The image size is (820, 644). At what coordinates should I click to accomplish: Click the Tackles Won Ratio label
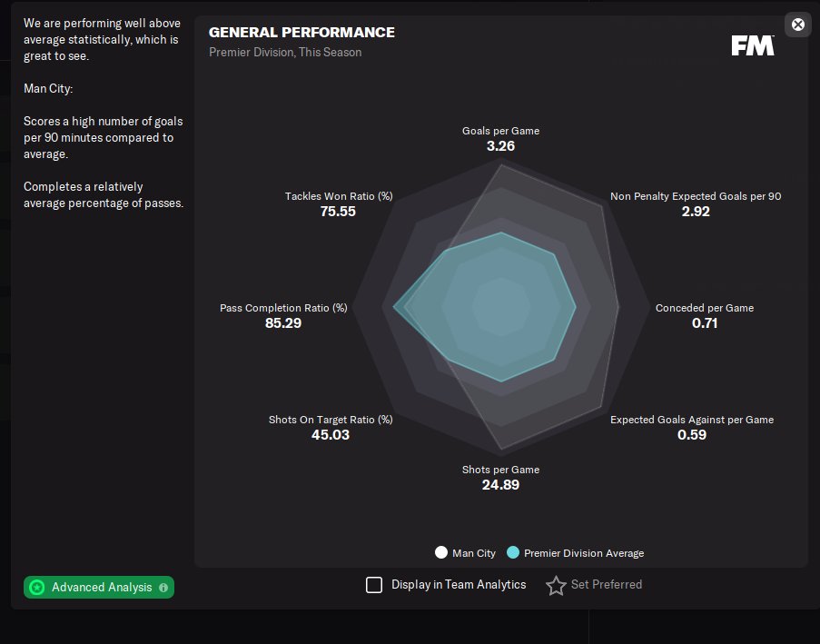click(x=338, y=196)
